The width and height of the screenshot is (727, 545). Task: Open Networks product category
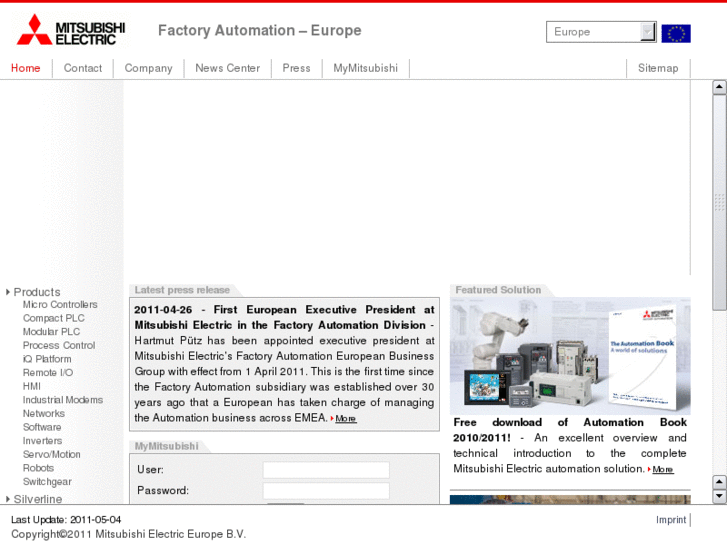click(x=44, y=413)
